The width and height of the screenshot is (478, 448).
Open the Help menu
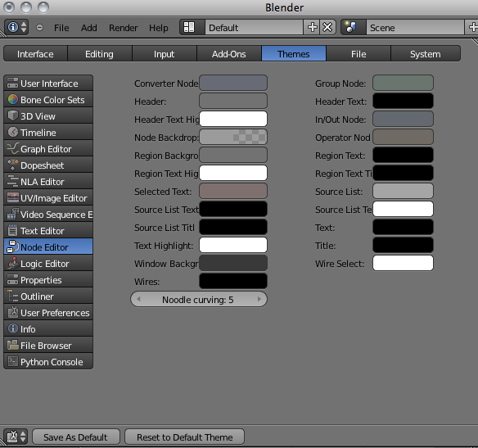pyautogui.click(x=159, y=28)
